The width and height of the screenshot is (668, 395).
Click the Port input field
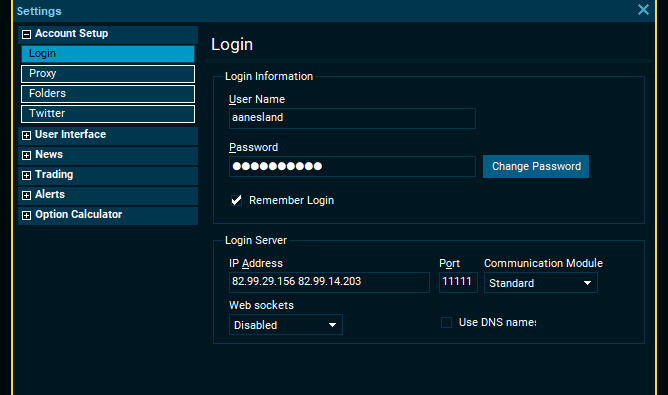click(458, 282)
